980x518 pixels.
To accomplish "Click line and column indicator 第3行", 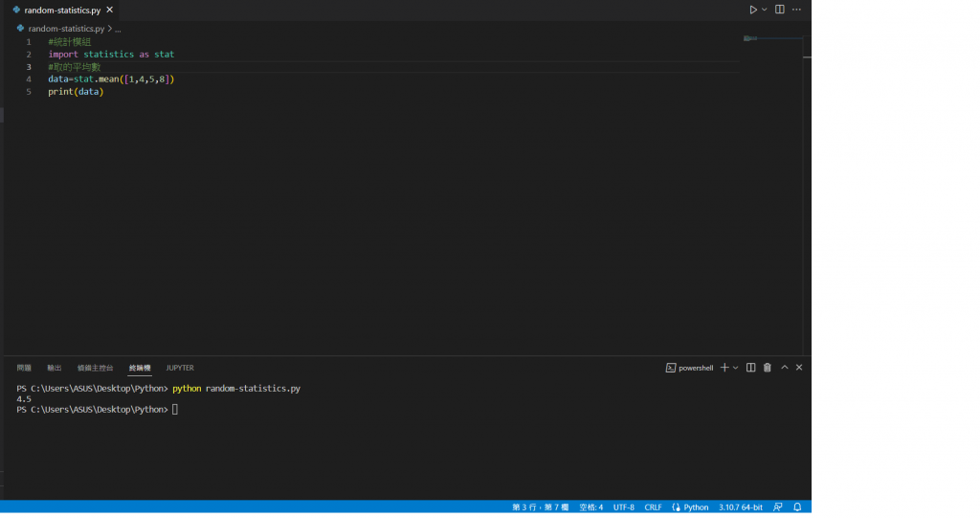I will pyautogui.click(x=541, y=507).
